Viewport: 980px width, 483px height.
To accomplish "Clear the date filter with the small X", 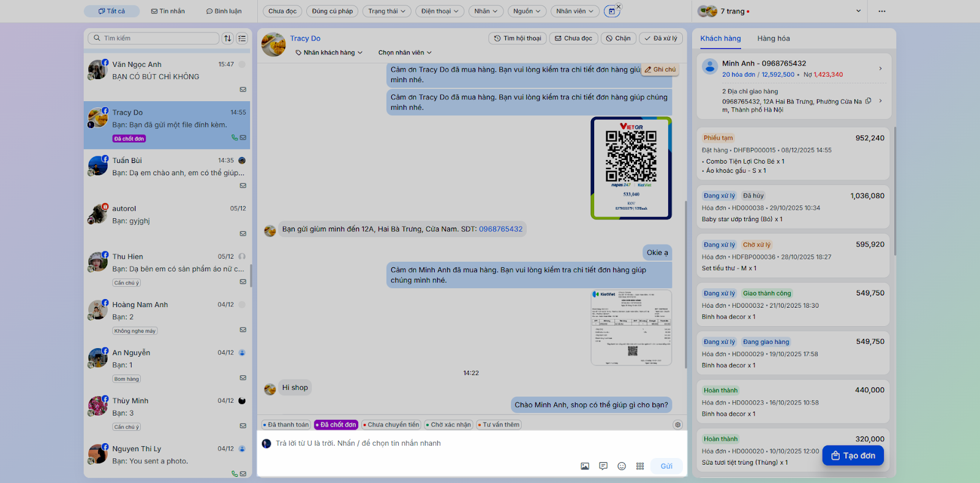I will (x=619, y=7).
